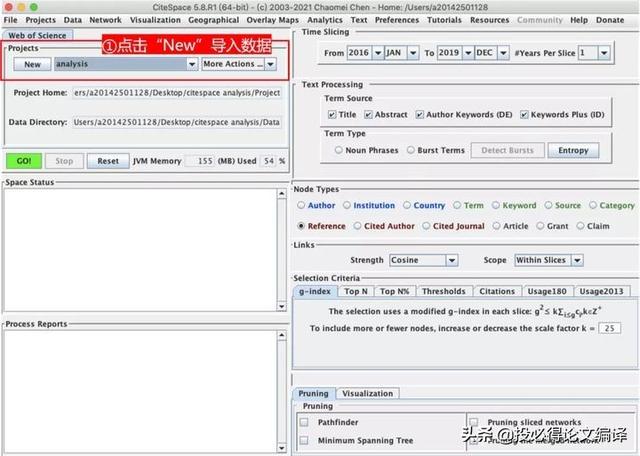
Task: Open the Resources menu
Action: coord(489,20)
